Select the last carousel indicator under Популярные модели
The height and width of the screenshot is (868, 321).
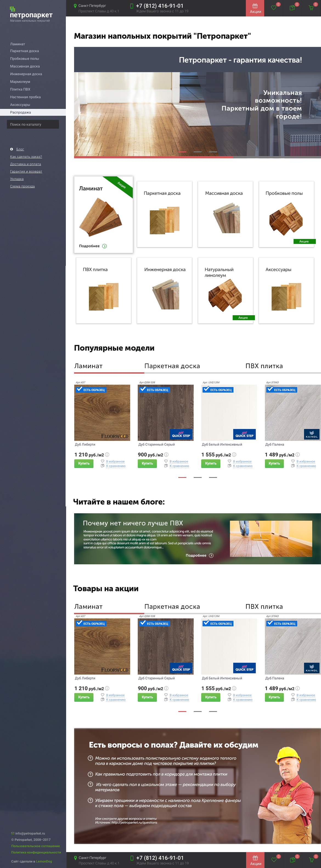[213, 477]
